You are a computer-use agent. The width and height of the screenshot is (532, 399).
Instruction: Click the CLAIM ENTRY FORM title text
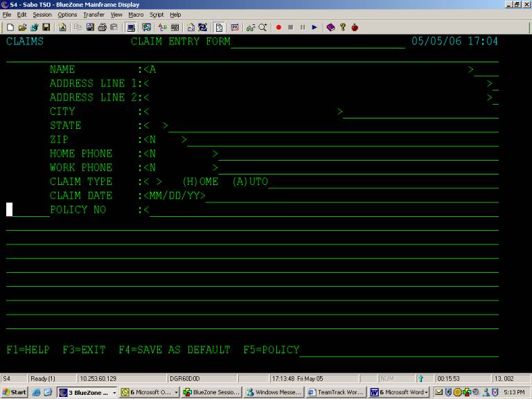click(x=181, y=42)
